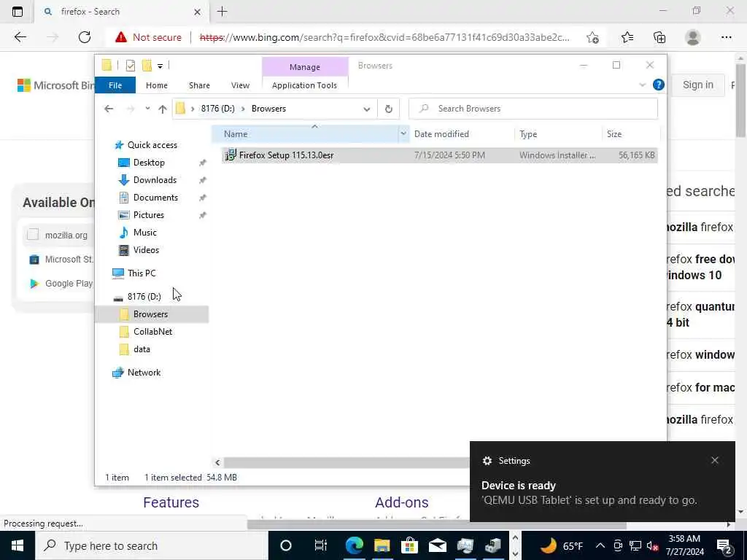Screen dimensions: 747x560
Task: Open recent locations dropdown in Explorer
Action: pos(147,109)
